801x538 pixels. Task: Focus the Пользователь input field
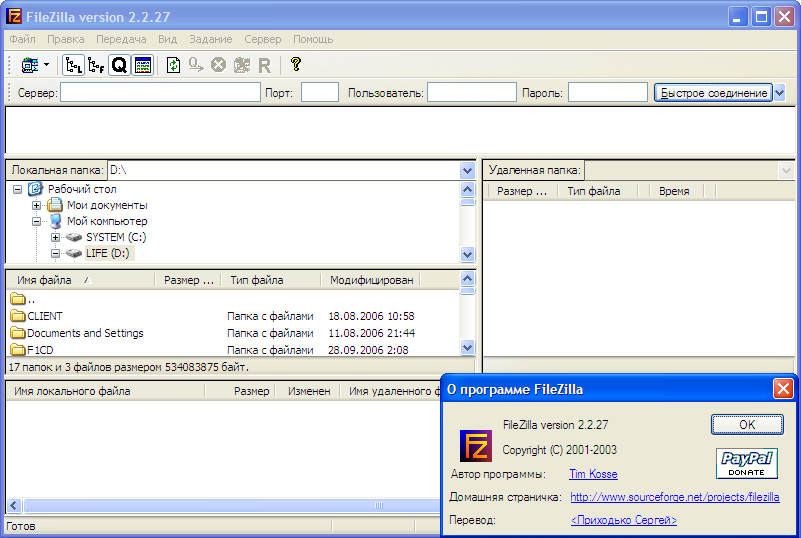(x=472, y=92)
